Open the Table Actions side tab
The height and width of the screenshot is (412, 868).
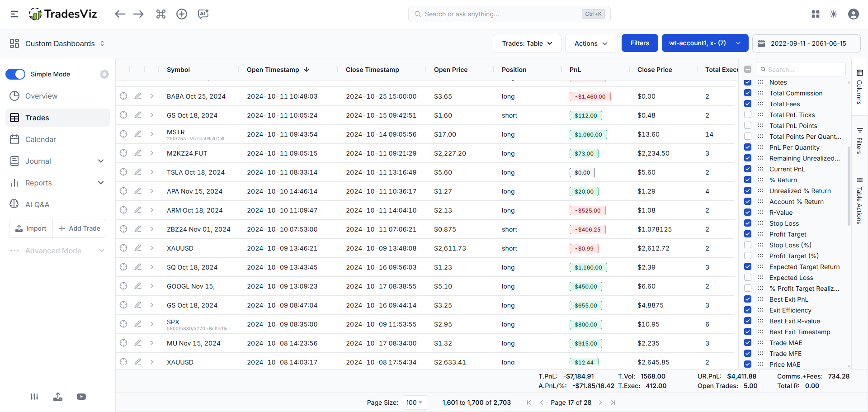coord(859,201)
